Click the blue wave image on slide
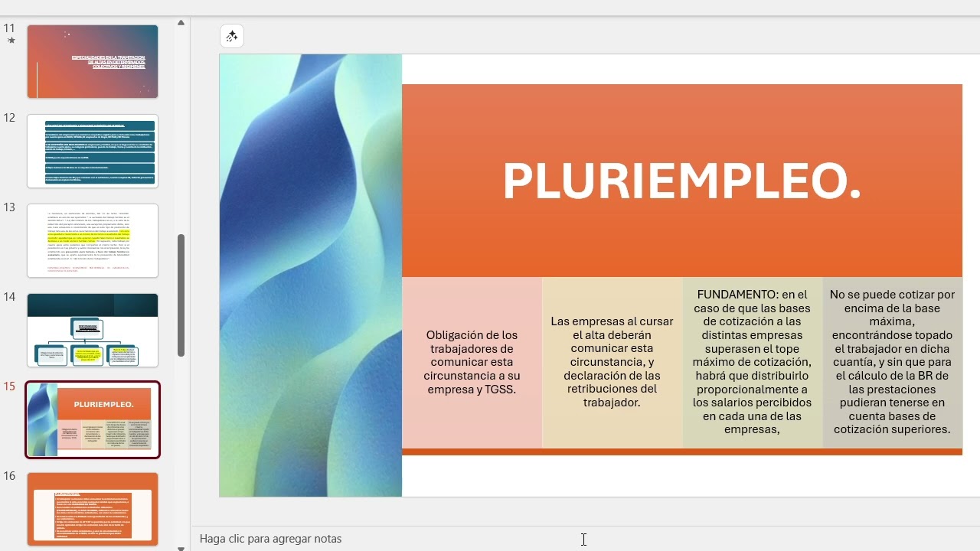The image size is (980, 551). 311,275
